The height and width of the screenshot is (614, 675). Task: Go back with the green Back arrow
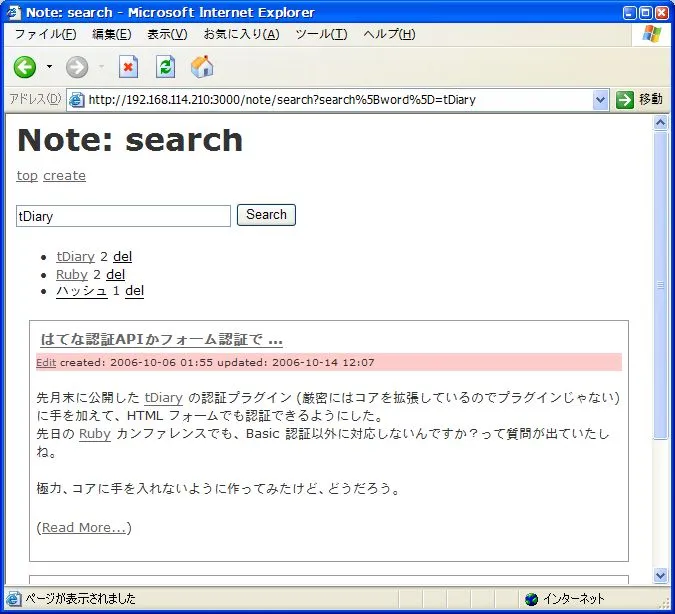(x=25, y=67)
